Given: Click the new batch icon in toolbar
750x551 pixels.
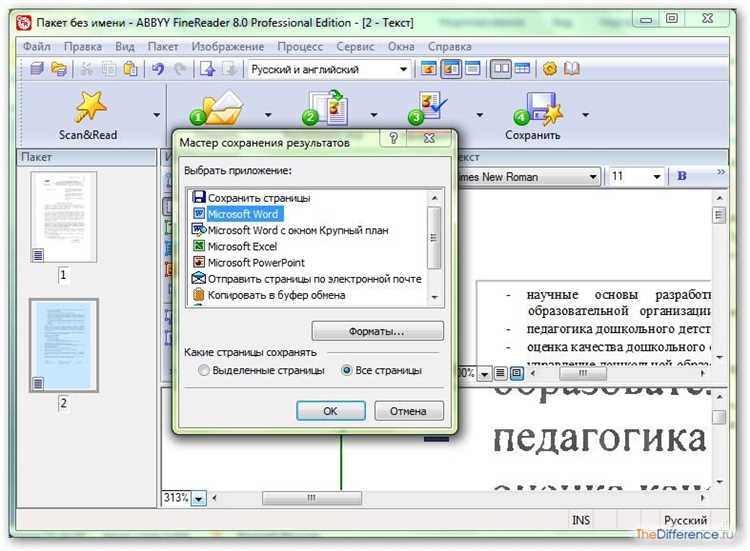Looking at the screenshot, I should tap(37, 69).
